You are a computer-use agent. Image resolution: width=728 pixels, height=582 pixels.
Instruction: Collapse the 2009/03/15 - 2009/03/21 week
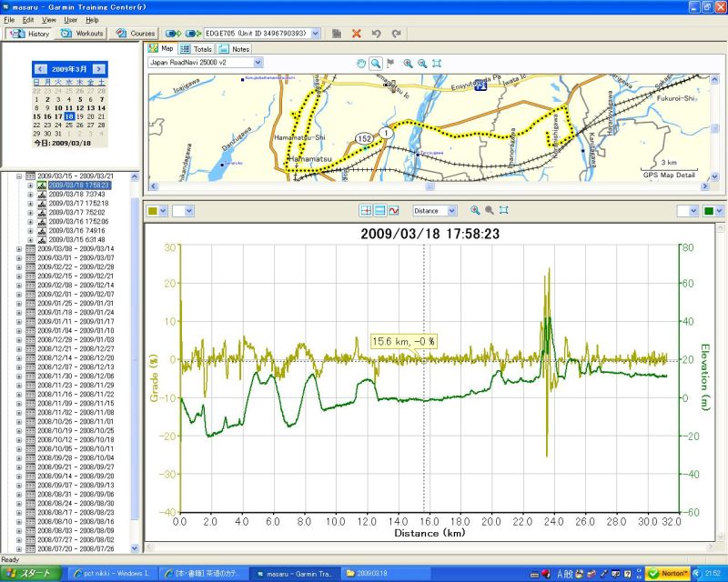click(x=19, y=176)
